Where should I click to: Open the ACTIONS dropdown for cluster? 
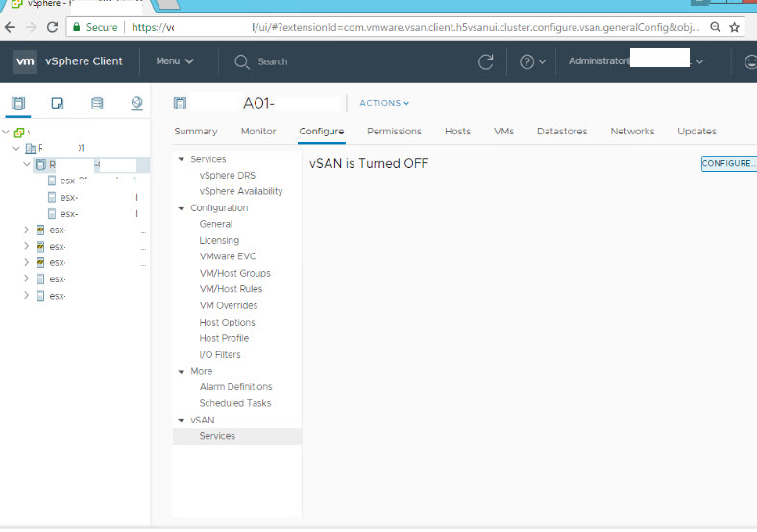[x=384, y=103]
